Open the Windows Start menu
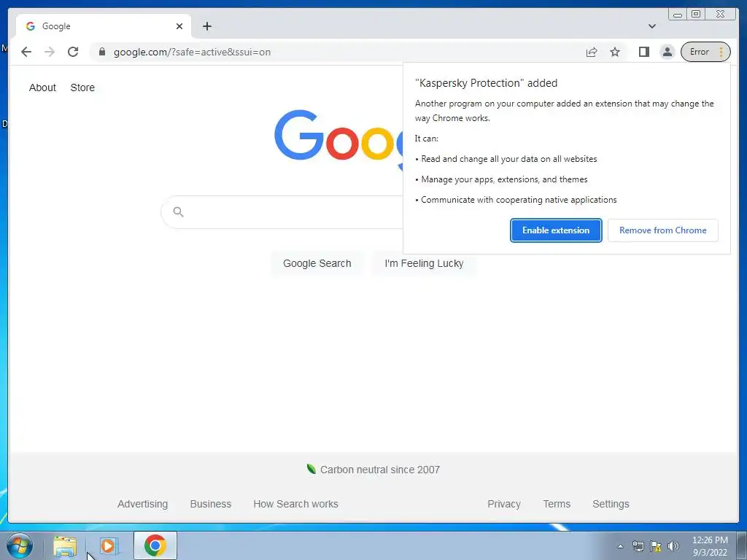Image resolution: width=747 pixels, height=560 pixels. coord(20,545)
